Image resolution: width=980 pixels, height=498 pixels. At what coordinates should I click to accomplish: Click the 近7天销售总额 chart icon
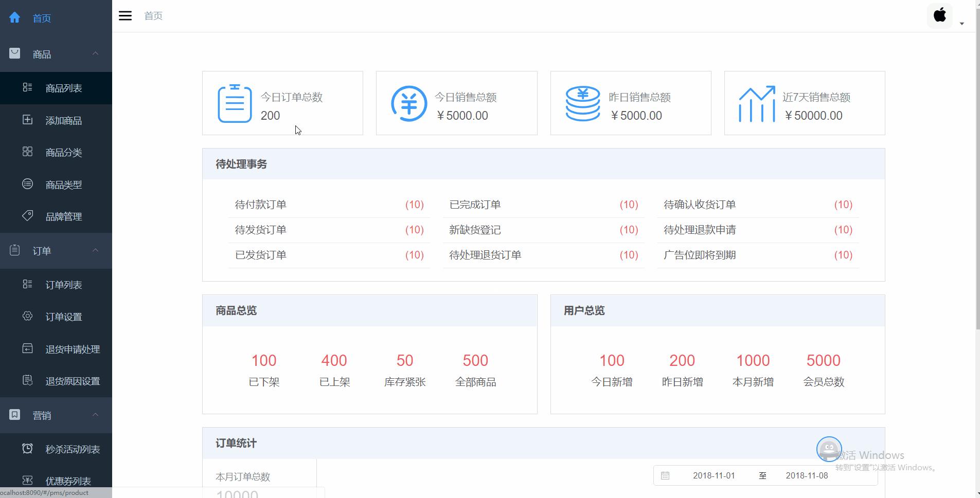tap(757, 104)
